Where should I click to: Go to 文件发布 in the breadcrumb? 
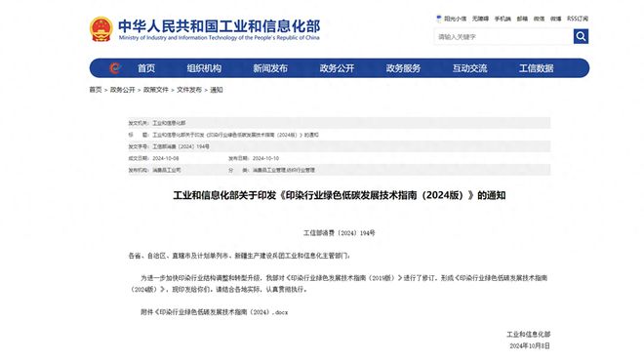(189, 90)
